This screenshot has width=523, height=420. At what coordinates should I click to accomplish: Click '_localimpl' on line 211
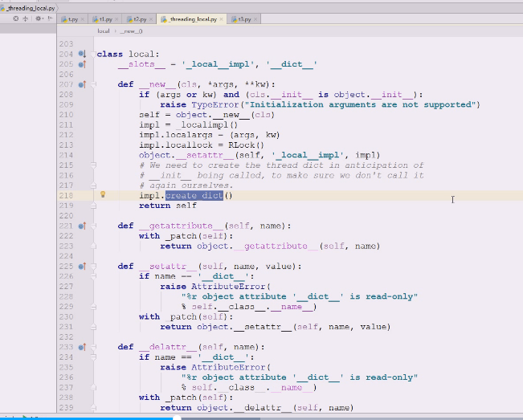point(203,125)
